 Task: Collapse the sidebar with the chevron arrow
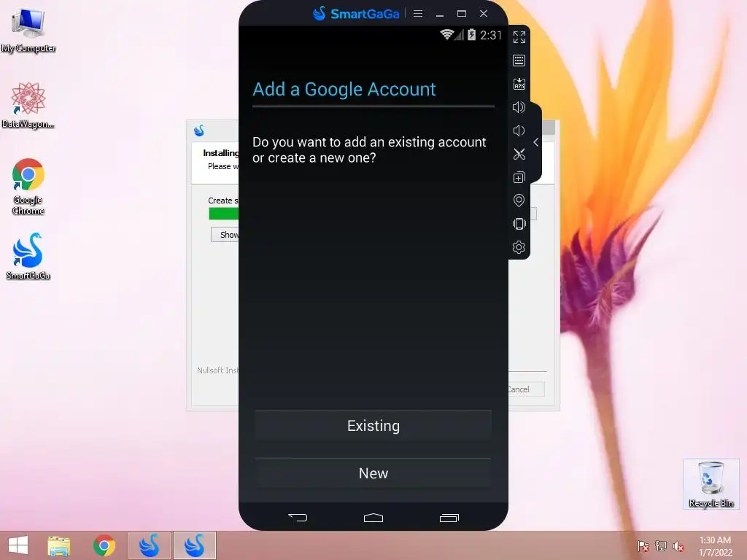(536, 142)
